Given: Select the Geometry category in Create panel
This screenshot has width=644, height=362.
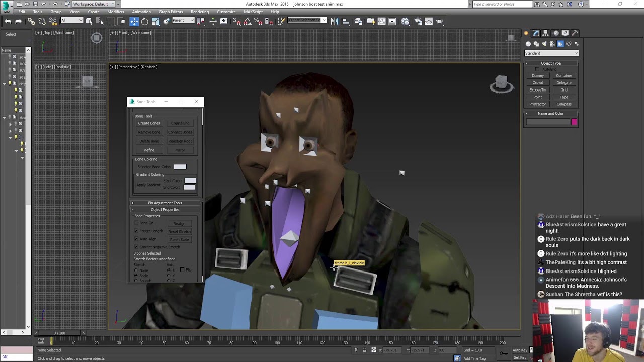Looking at the screenshot, I should 528,44.
